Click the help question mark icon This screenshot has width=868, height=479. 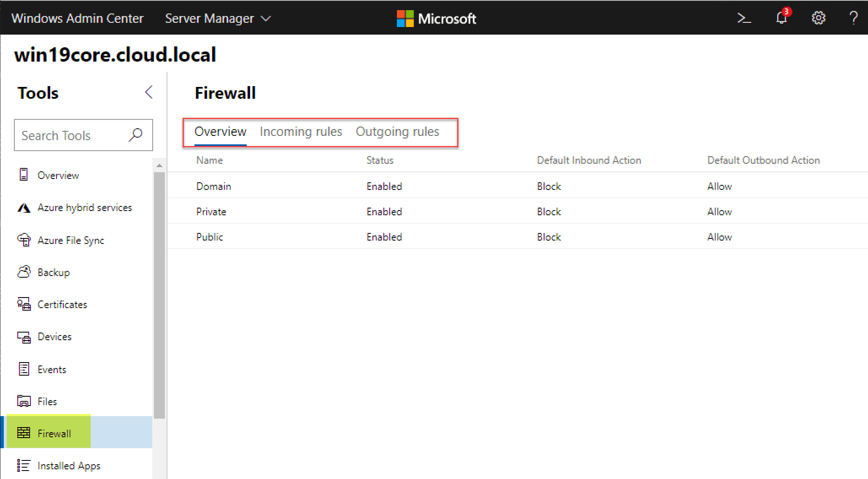853,18
